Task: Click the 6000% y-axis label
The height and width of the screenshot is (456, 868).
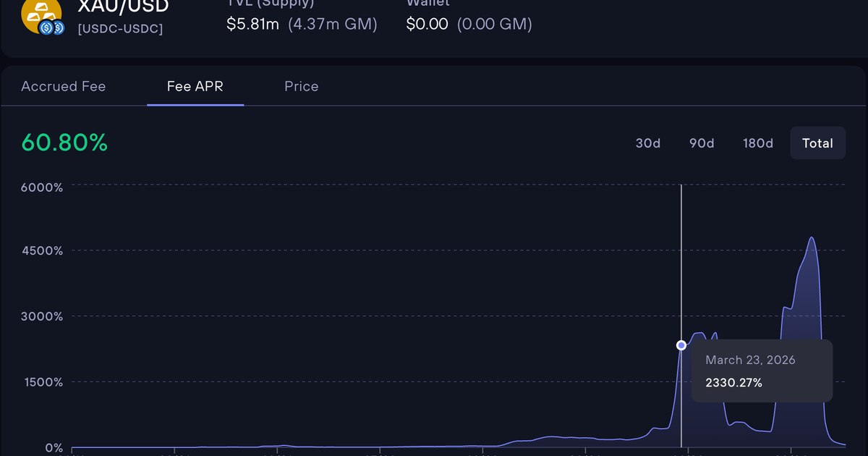Action: 43,187
